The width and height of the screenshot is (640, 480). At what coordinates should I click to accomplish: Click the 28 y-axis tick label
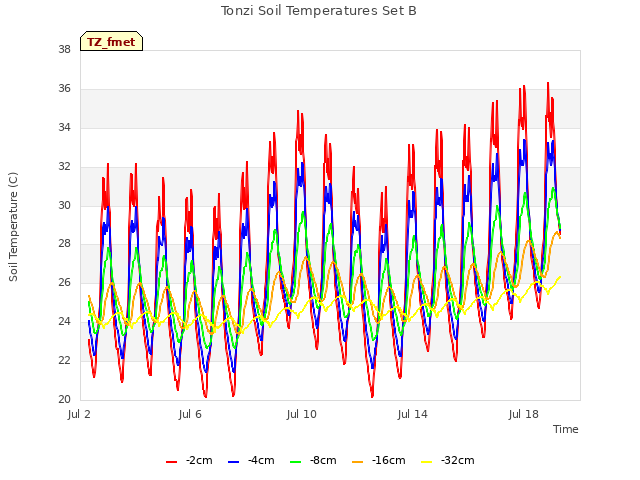point(64,244)
